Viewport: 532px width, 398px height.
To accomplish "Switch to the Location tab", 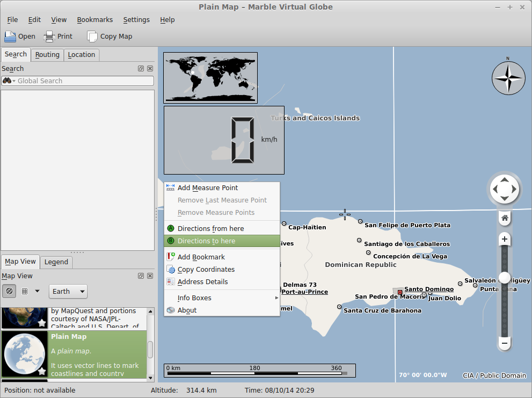I will tap(82, 55).
